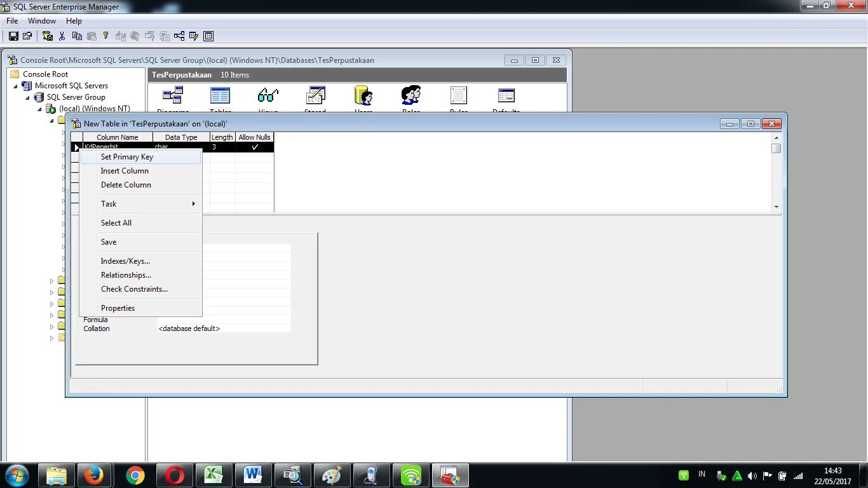The image size is (868, 488).
Task: Select Microsoft SQL Servers tree item
Action: coord(71,86)
